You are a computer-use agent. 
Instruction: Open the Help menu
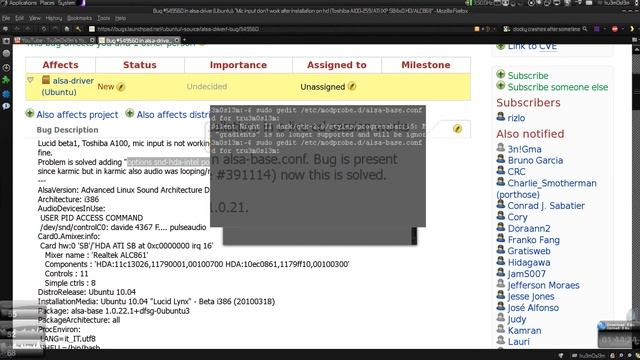tap(120, 18)
